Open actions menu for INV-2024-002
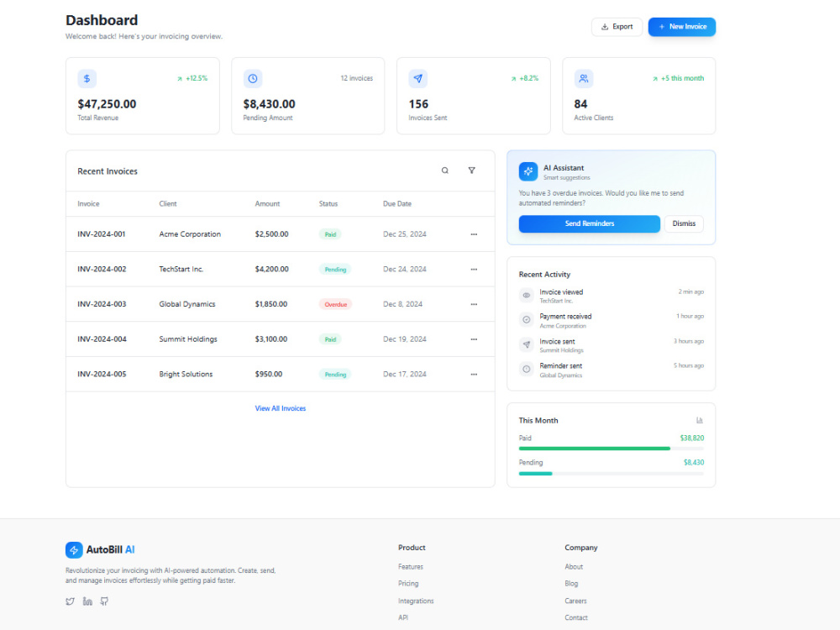The width and height of the screenshot is (840, 630). [474, 270]
